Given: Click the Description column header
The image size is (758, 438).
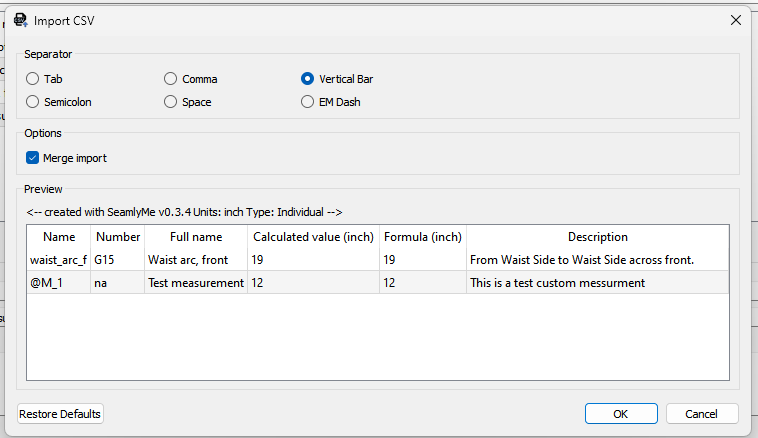Looking at the screenshot, I should pos(597,237).
